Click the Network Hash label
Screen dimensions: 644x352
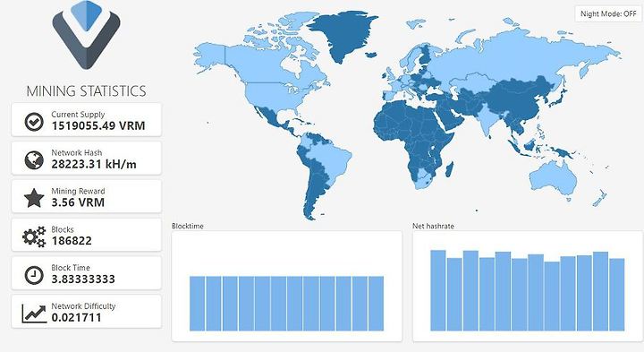pyautogui.click(x=77, y=152)
